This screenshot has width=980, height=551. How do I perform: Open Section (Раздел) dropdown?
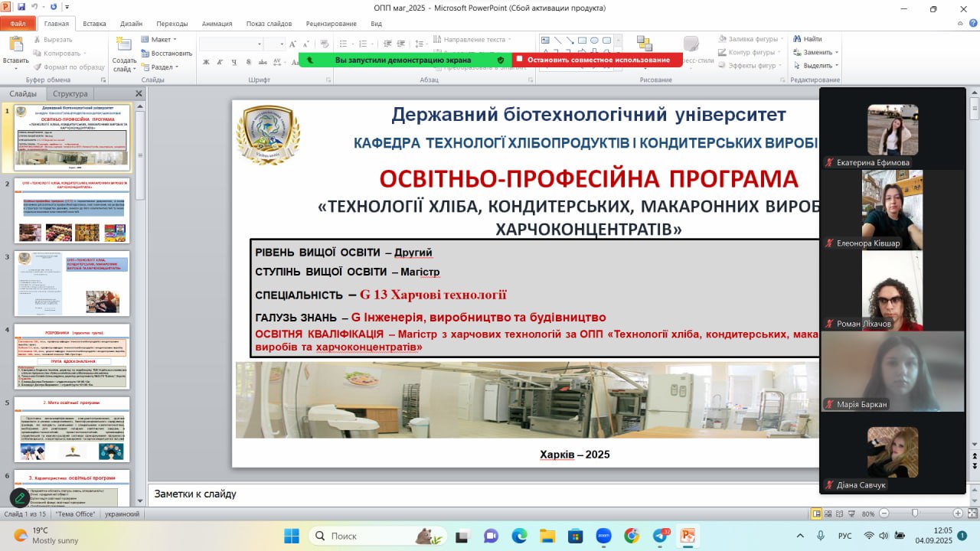[159, 67]
